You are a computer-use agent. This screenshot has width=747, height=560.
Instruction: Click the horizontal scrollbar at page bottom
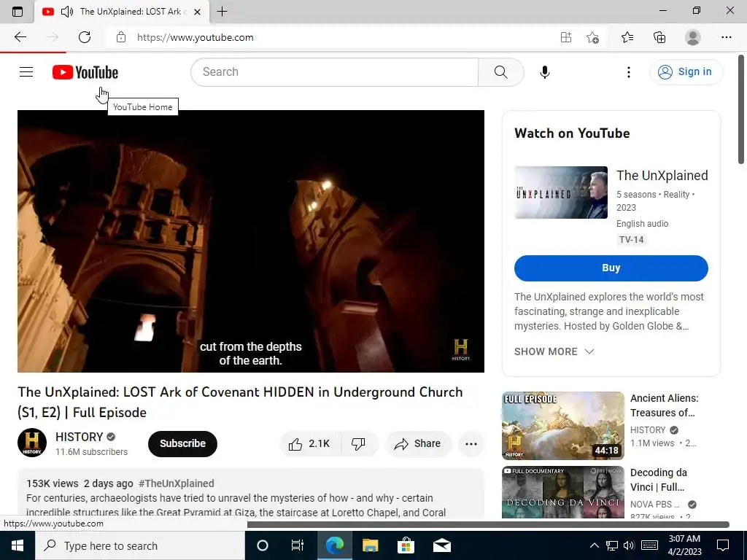tap(488, 524)
